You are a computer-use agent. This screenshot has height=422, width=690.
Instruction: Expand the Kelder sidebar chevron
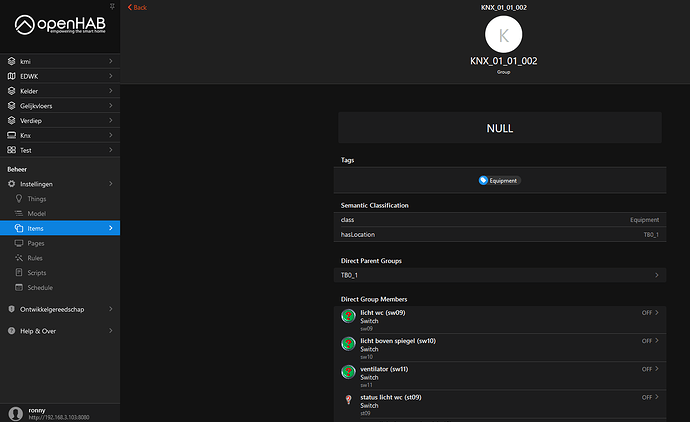(x=111, y=91)
